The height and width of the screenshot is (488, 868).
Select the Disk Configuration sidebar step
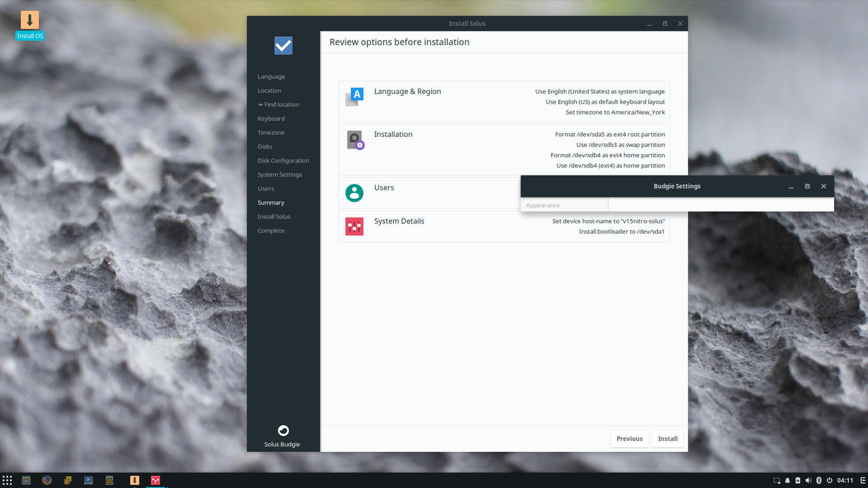[283, 161]
